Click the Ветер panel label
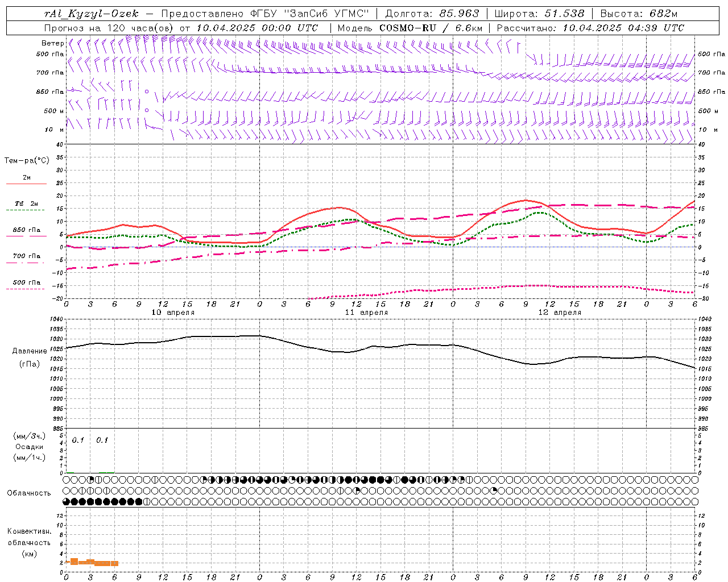Viewport: 728px width, 582px height. coord(52,43)
